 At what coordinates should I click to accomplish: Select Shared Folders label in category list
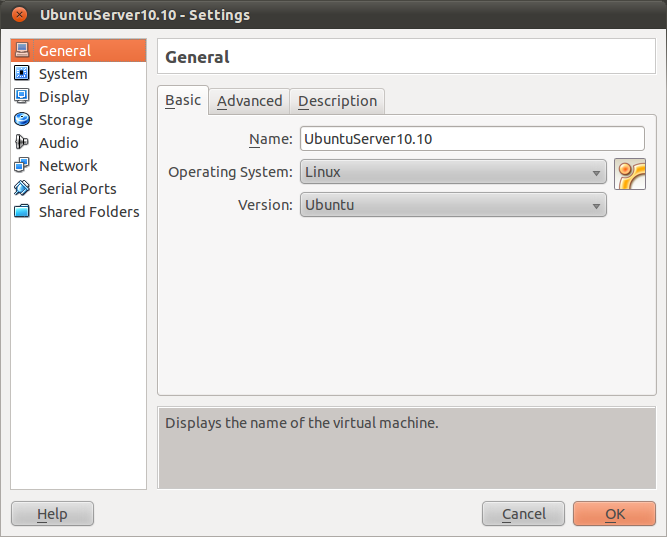pyautogui.click(x=89, y=212)
